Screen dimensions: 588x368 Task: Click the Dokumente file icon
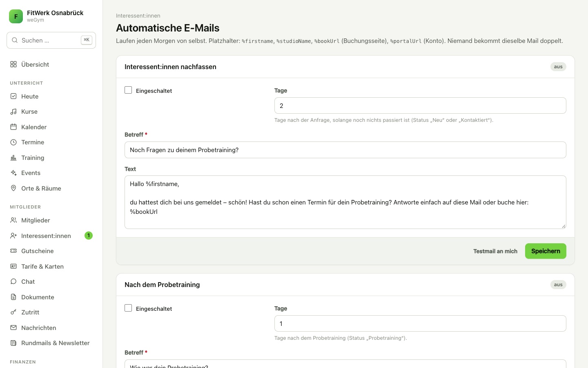click(13, 297)
